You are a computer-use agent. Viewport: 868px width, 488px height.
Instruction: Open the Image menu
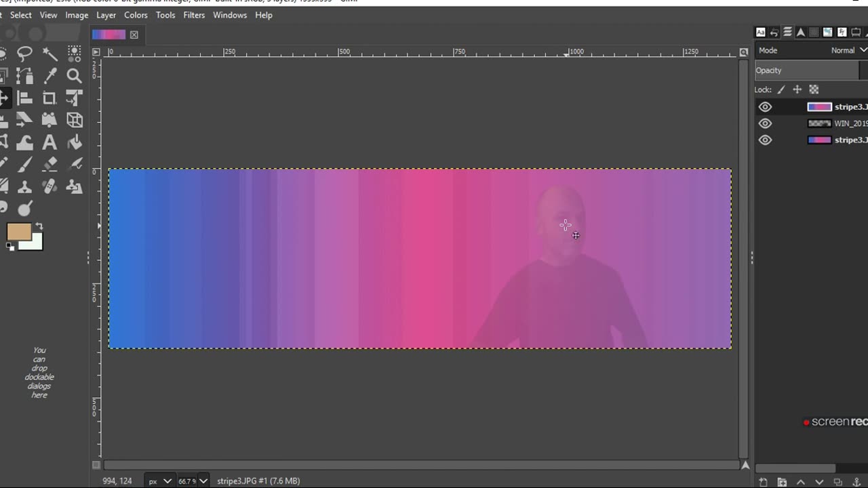point(77,15)
